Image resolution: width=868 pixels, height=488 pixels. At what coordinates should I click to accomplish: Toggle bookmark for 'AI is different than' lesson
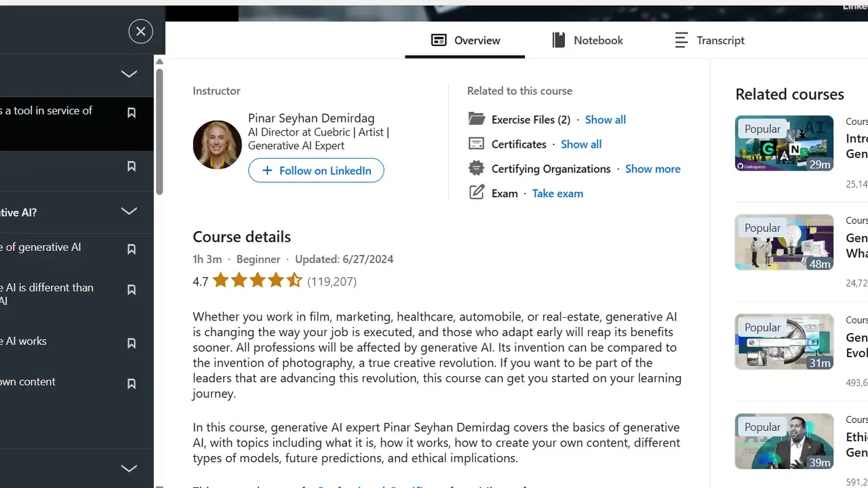point(132,290)
